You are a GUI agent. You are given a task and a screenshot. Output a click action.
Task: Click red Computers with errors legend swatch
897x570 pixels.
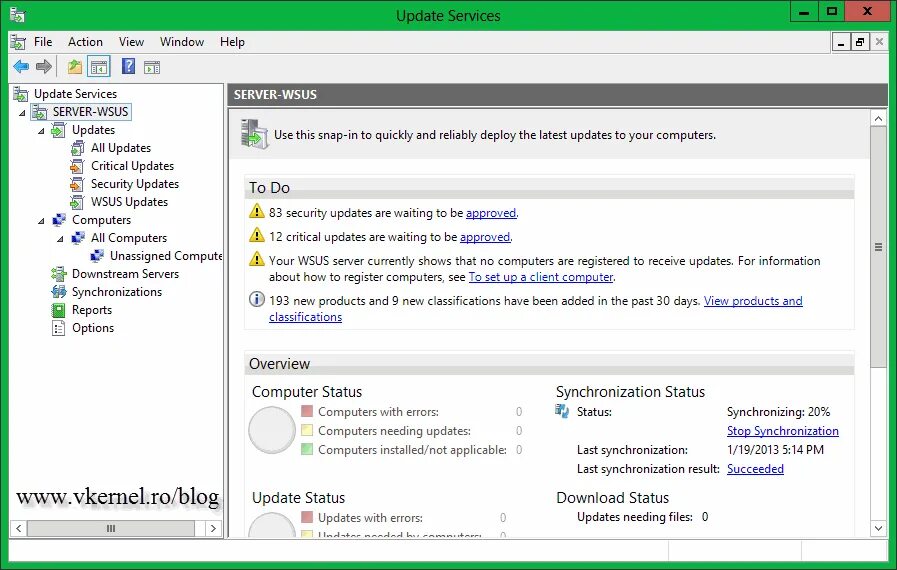click(307, 411)
